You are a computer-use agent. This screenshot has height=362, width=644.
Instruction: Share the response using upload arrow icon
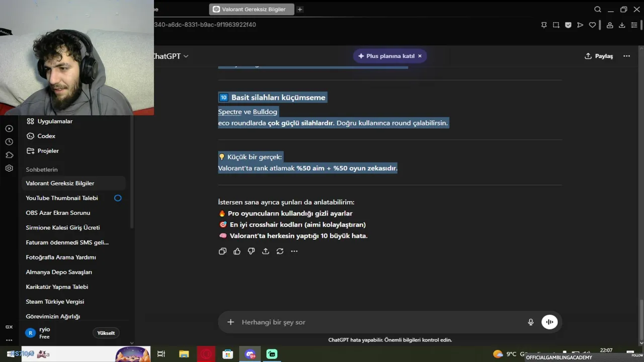coord(266,251)
